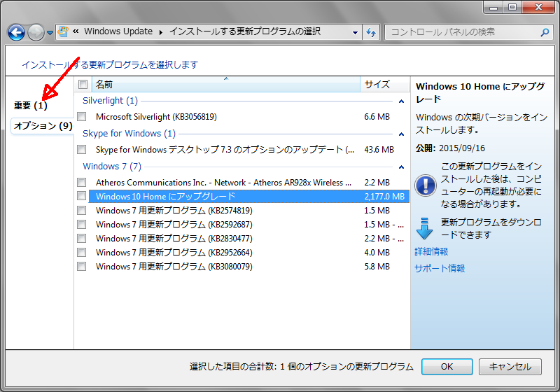Sort by the 名前 column header
Screen dimensions: 560x392
226,85
